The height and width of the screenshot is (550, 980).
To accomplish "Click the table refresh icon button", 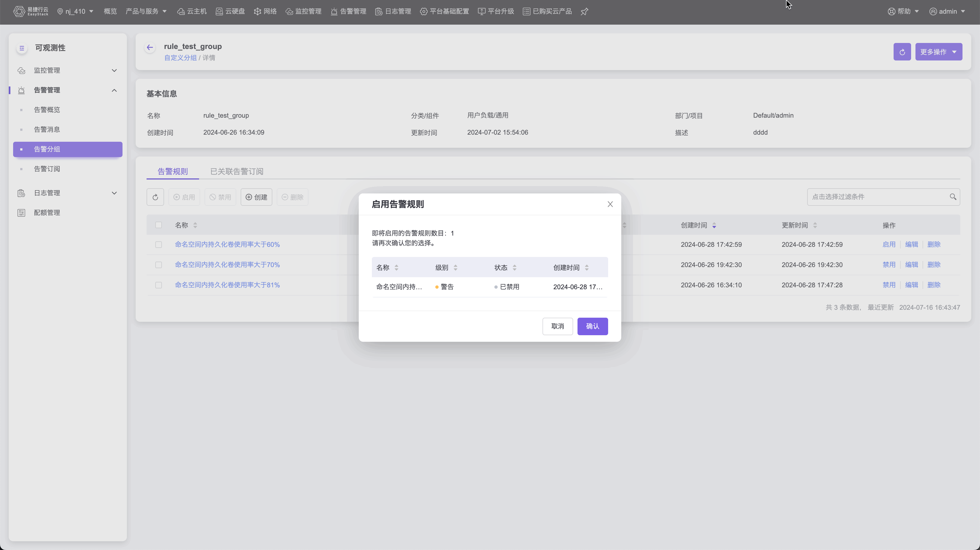I will [155, 197].
